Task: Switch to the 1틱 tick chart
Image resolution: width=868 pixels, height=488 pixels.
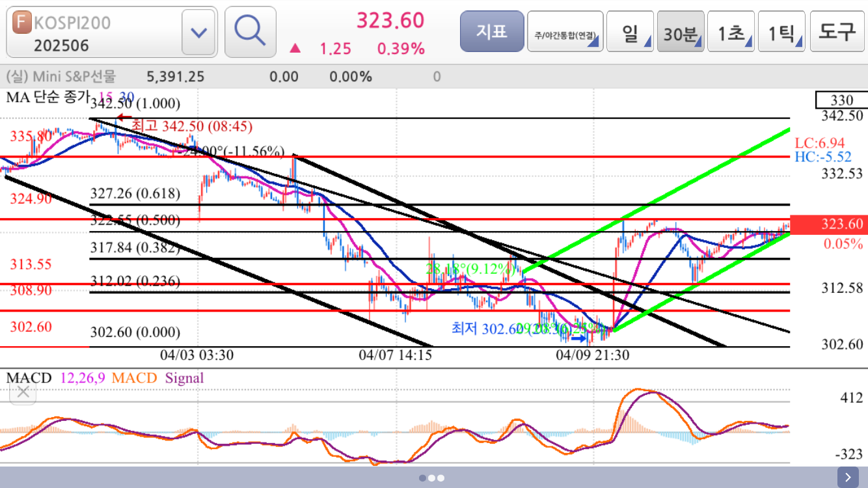Action: coord(781,32)
